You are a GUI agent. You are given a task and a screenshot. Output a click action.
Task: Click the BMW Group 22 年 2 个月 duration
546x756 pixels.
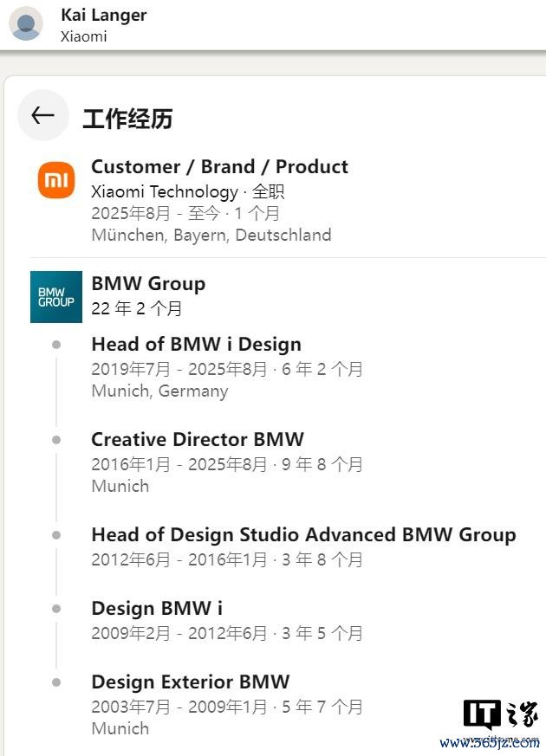(x=136, y=308)
